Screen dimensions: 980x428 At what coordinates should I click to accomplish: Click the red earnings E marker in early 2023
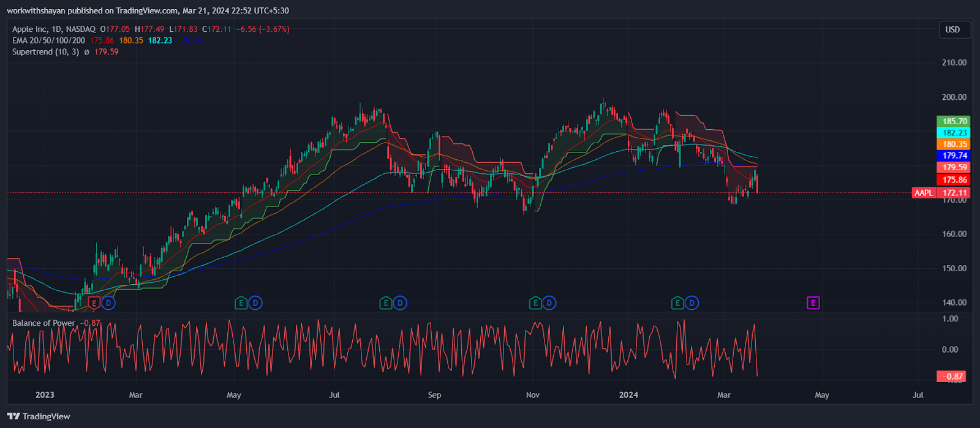pos(94,302)
